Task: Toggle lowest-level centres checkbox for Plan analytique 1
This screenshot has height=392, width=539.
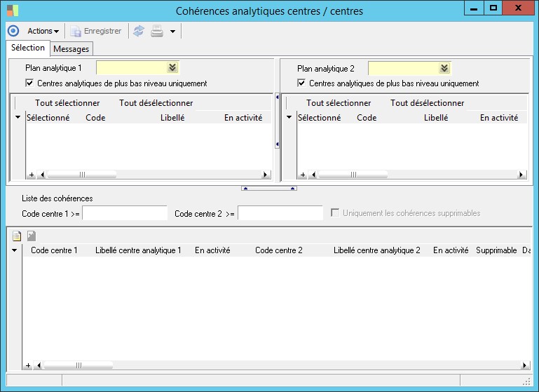Action: tap(29, 83)
